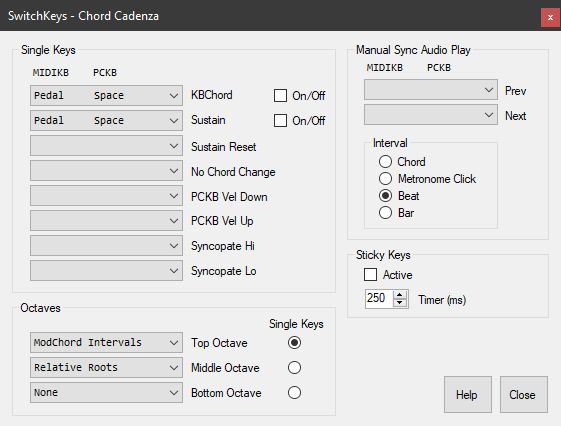Select the Chord interval radio button
The height and width of the screenshot is (426, 561).
385,162
